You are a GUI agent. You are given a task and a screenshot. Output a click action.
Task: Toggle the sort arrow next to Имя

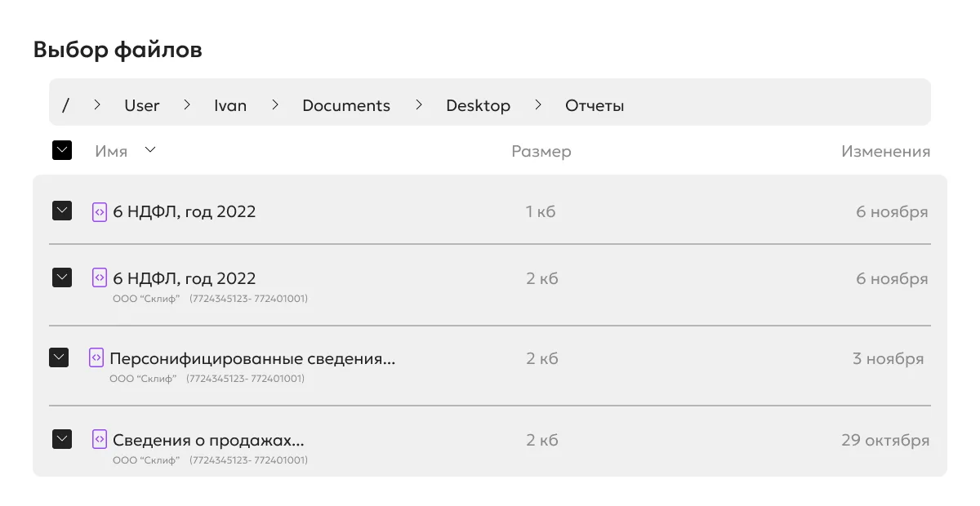149,150
